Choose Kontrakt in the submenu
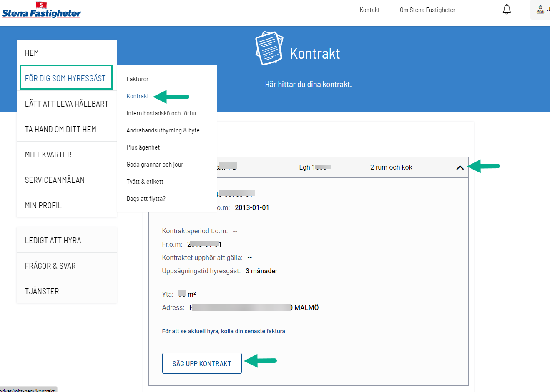The width and height of the screenshot is (550, 392). [x=138, y=96]
